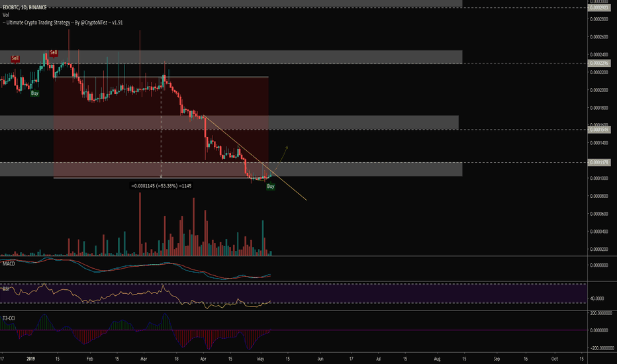The image size is (617, 364).
Task: Select the -53.38% price range measurement label
Action: pos(162,186)
